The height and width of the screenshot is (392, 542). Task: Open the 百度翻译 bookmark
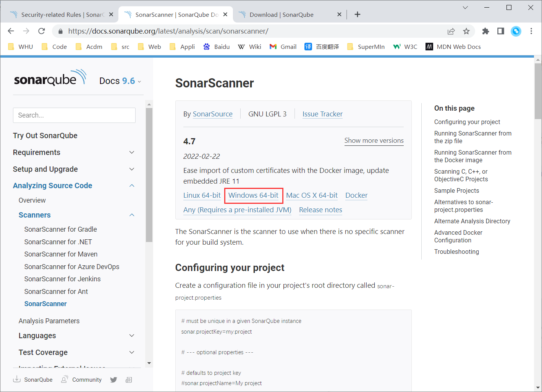322,47
